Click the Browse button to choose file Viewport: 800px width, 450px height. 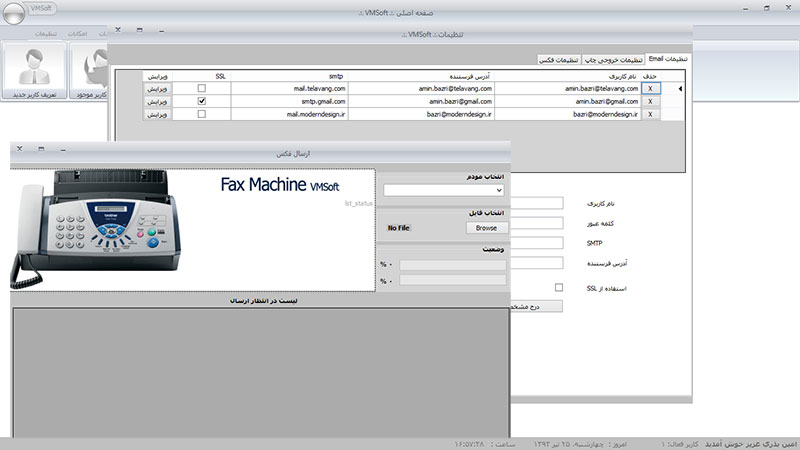click(x=485, y=228)
